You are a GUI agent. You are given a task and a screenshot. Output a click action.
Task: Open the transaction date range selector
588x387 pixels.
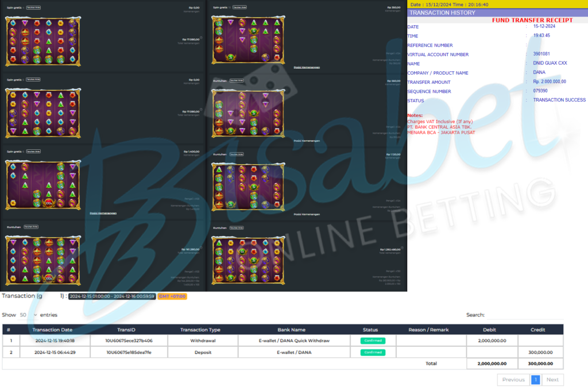pos(111,296)
